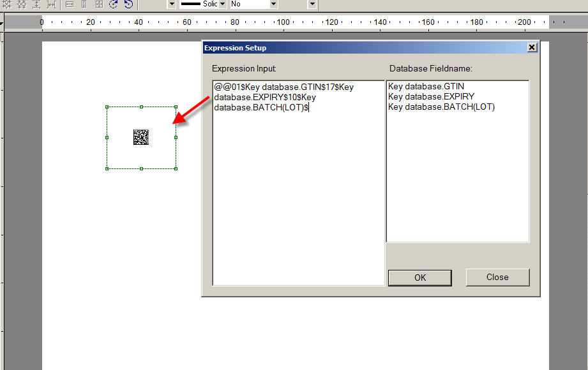Click the Close button in Expression Setup
Image resolution: width=588 pixels, height=370 pixels.
coord(497,277)
